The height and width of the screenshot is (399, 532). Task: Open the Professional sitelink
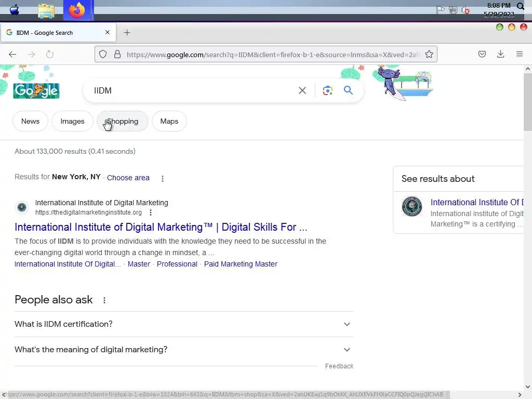pos(177,264)
